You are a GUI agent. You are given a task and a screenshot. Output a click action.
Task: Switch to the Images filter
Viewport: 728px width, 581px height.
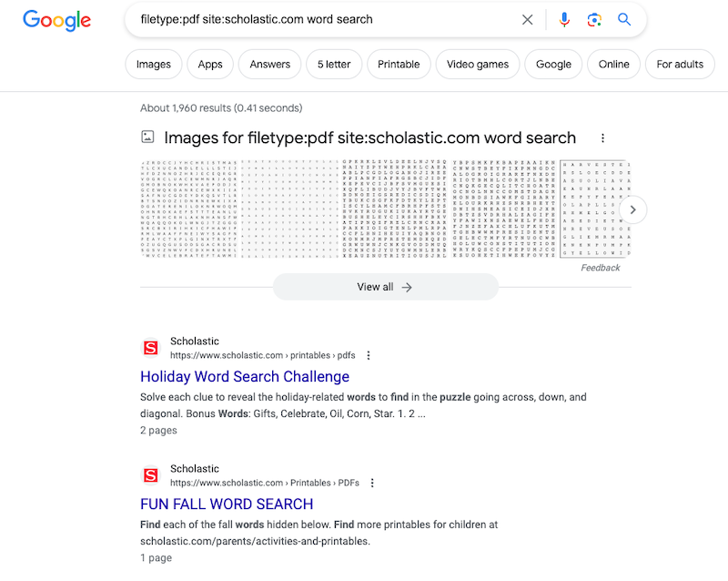pyautogui.click(x=153, y=64)
